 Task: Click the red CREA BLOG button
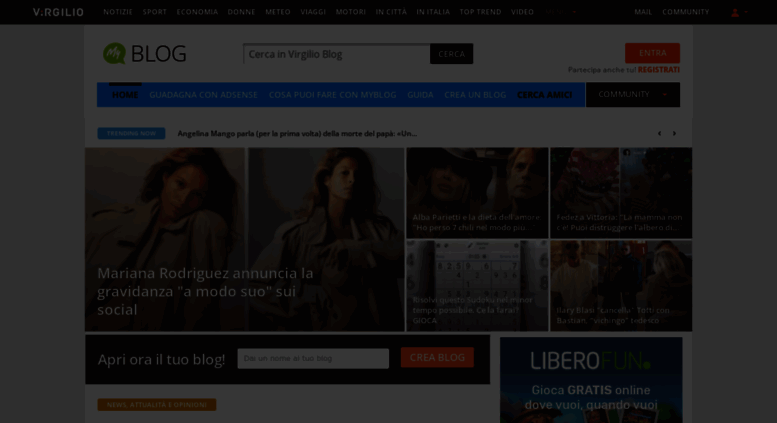point(437,357)
